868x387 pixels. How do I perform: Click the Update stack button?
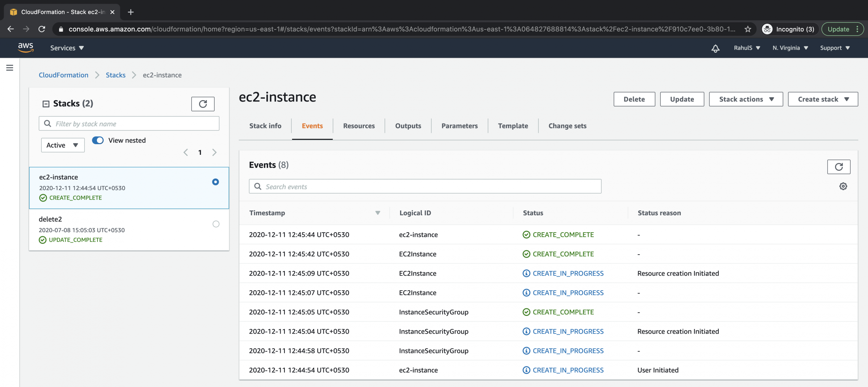point(682,99)
